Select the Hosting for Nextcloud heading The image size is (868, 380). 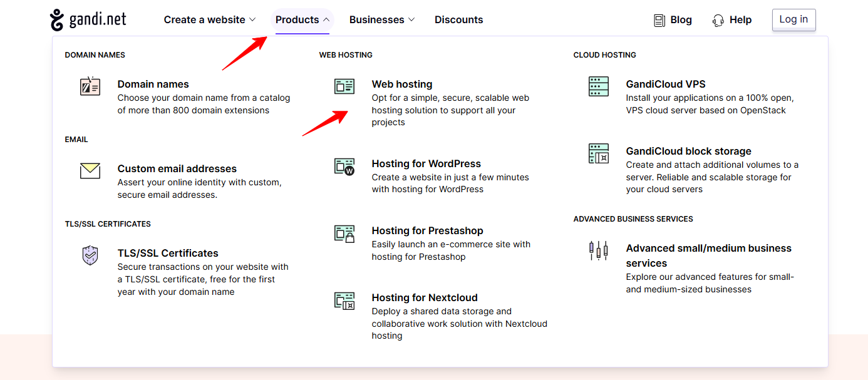coord(425,298)
